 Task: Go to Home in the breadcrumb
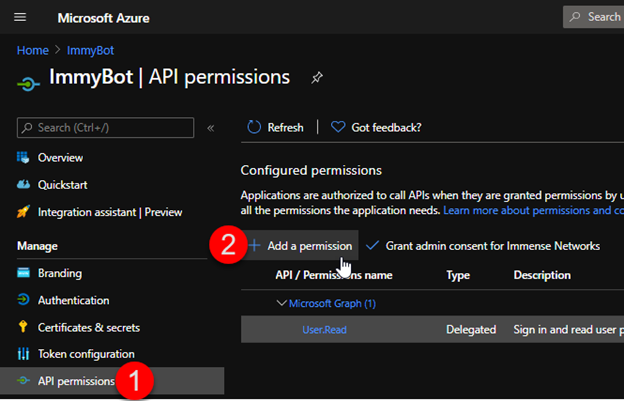32,49
